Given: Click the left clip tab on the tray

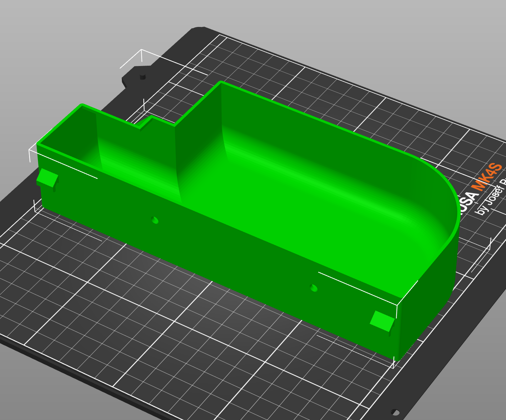Looking at the screenshot, I should point(47,179).
